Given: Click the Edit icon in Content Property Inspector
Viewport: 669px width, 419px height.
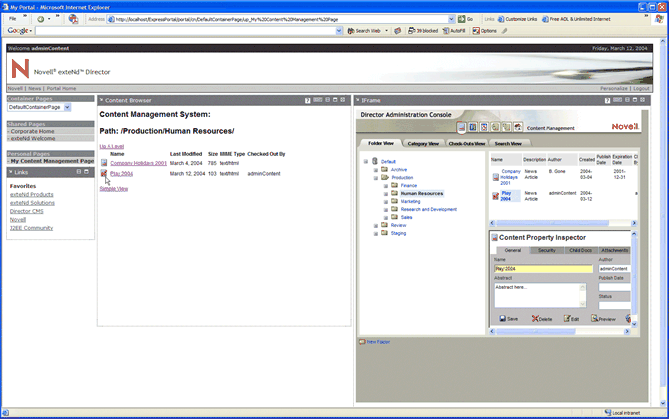Looking at the screenshot, I should tap(567, 318).
